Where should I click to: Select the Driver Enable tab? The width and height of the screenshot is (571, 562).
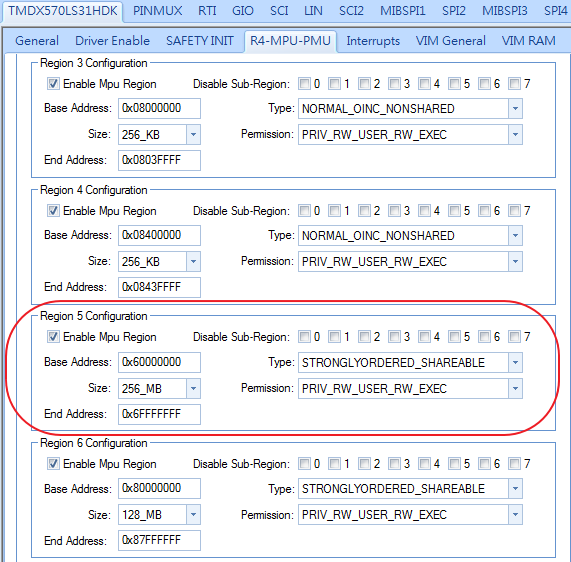[112, 40]
